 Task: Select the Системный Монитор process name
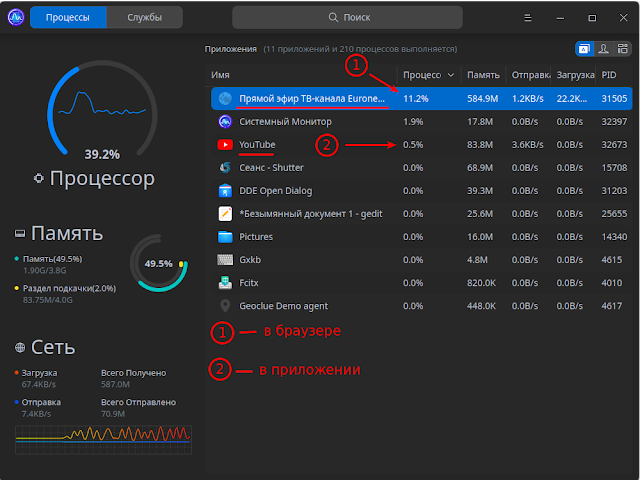[285, 122]
